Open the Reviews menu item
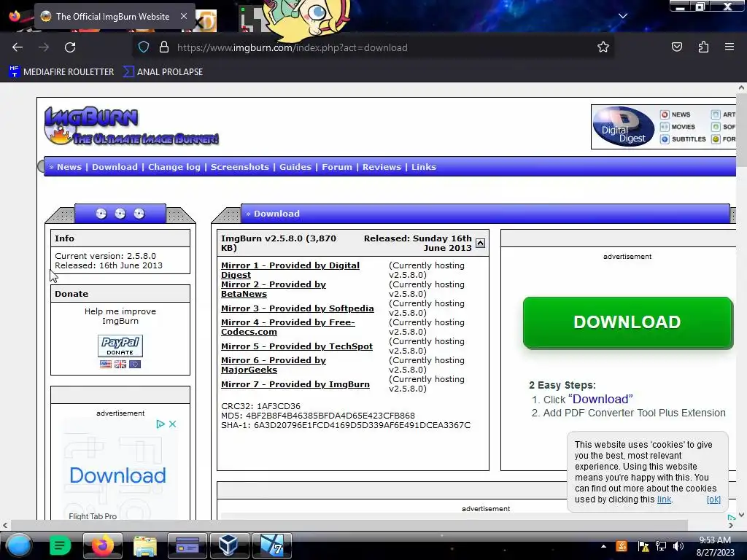The width and height of the screenshot is (747, 560). [x=382, y=167]
